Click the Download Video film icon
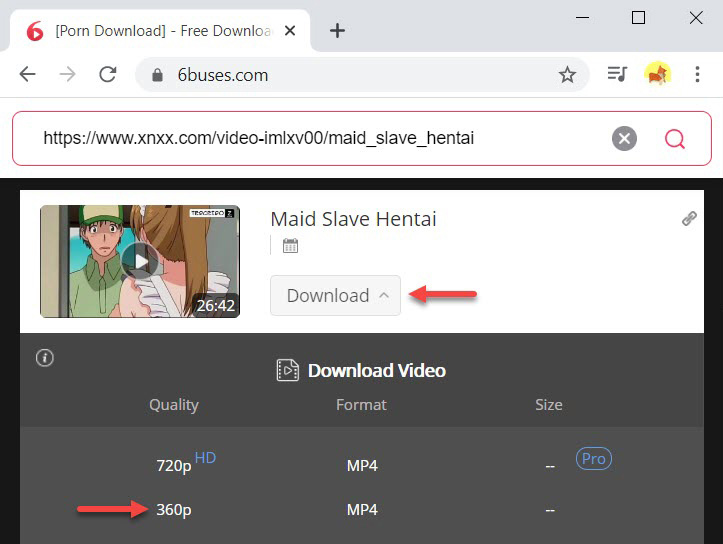The image size is (723, 544). click(287, 370)
